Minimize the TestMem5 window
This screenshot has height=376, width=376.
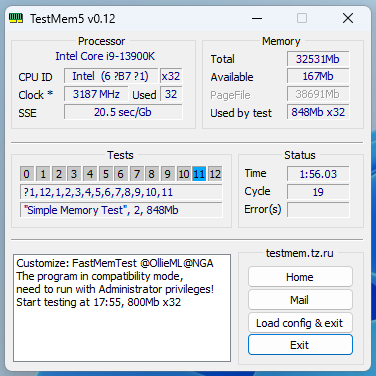(x=257, y=18)
